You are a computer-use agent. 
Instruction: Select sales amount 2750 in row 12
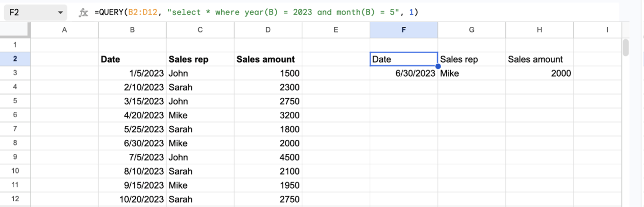(268, 199)
